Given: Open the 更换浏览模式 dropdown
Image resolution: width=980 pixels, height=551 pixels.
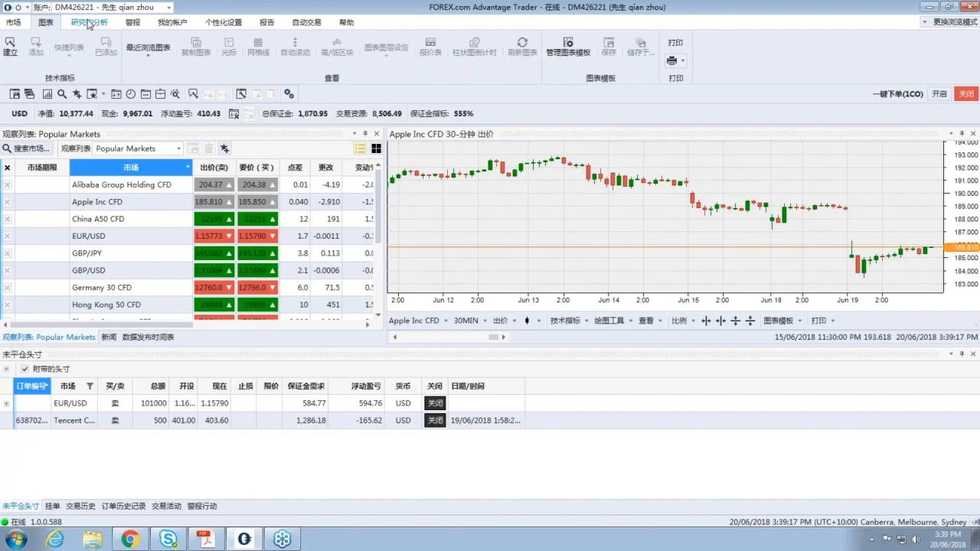Looking at the screenshot, I should tap(949, 22).
